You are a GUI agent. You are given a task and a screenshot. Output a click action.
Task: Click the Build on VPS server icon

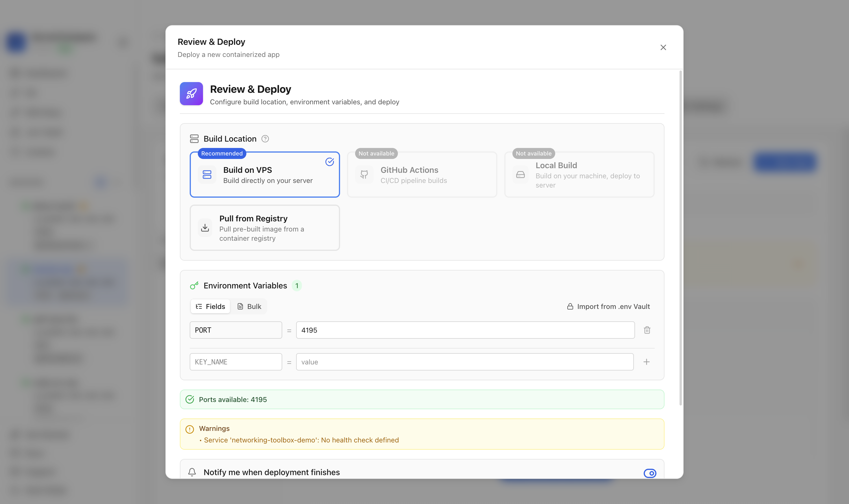pyautogui.click(x=207, y=175)
